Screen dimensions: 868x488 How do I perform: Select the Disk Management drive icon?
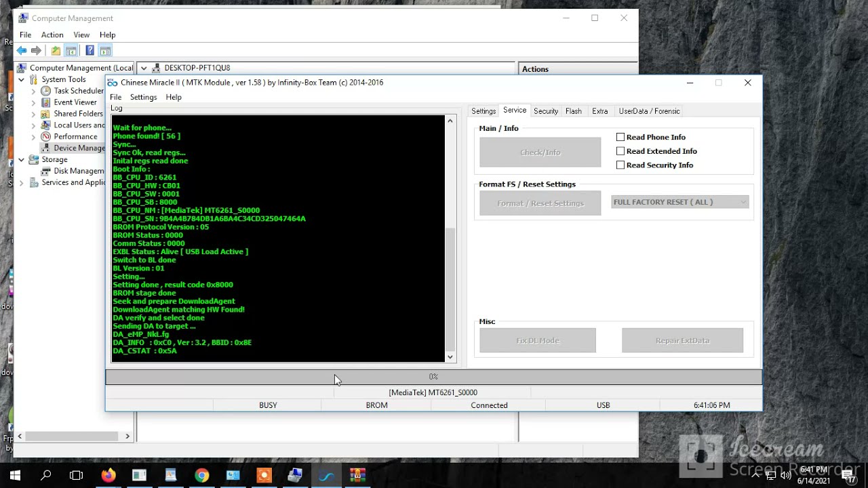45,171
